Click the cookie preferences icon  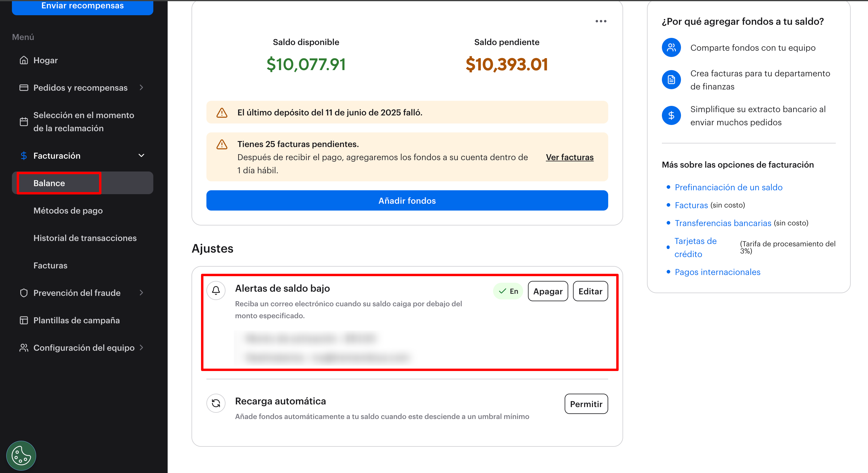coord(21,455)
